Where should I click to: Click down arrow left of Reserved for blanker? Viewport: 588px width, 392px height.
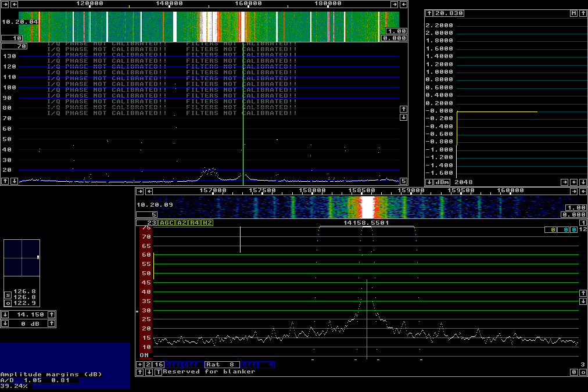pos(149,372)
